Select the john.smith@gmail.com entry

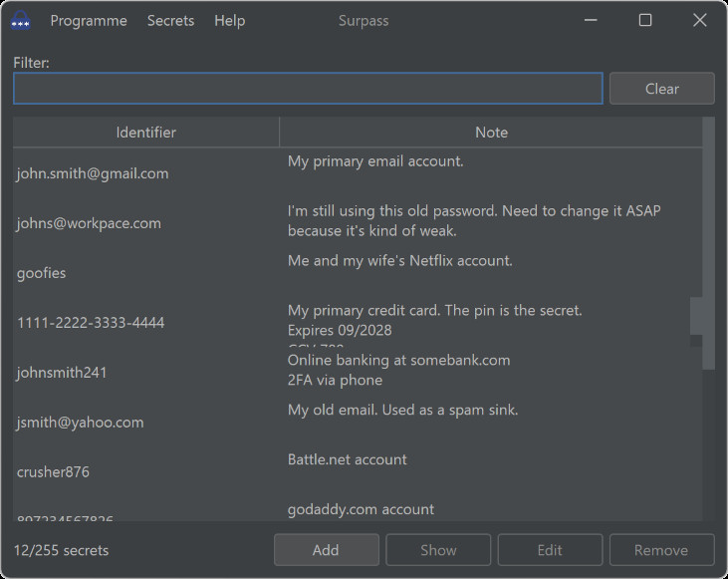[93, 173]
